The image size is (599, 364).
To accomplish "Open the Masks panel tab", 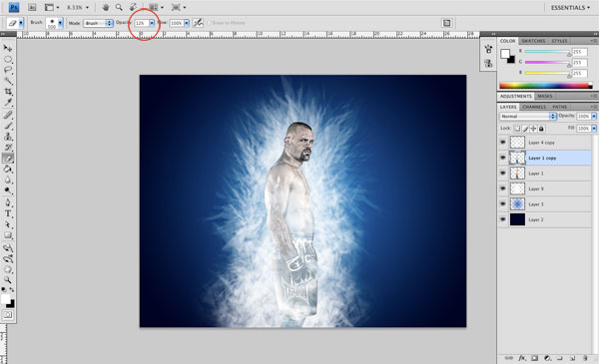I will click(545, 96).
